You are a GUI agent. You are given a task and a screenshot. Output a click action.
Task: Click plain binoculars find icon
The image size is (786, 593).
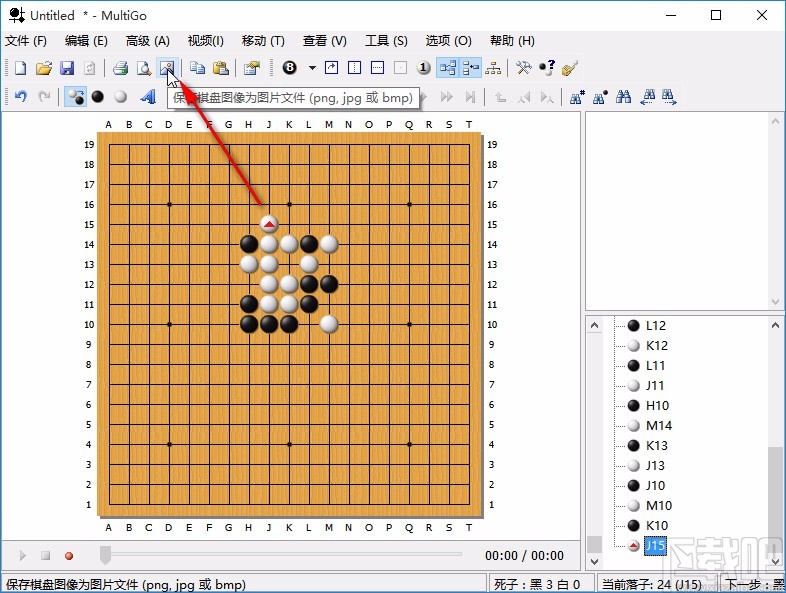click(623, 97)
